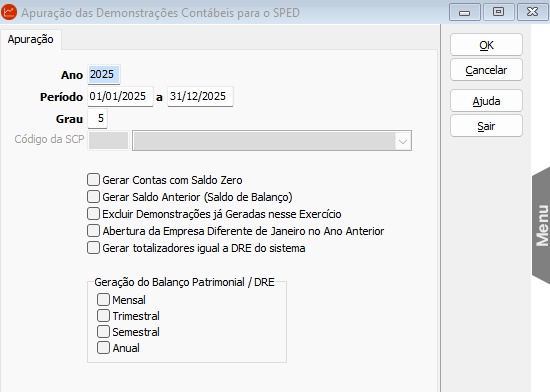550x392 pixels.
Task: Expand the side Menu tab
Action: 541,225
